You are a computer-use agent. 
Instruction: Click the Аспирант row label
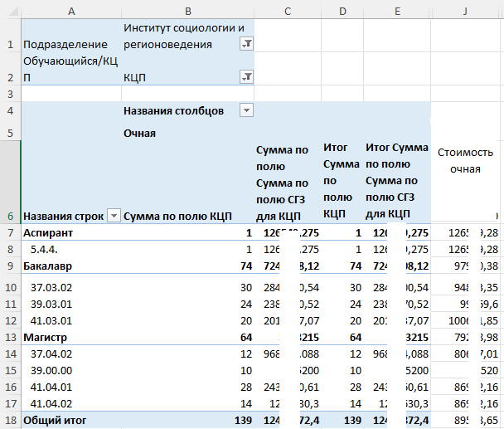(x=48, y=232)
